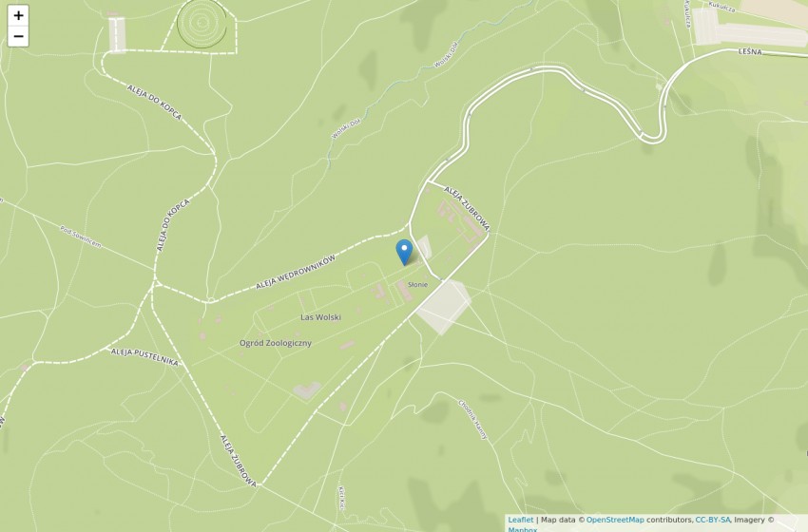The image size is (808, 532).
Task: Zoom in with the plus button
Action: click(x=18, y=15)
